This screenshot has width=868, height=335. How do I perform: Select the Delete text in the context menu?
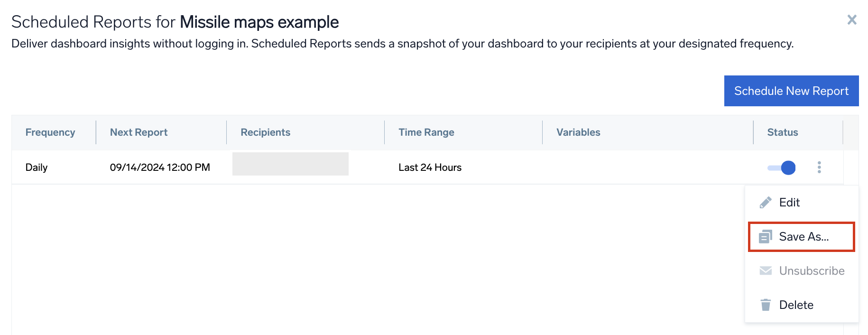[x=796, y=305]
